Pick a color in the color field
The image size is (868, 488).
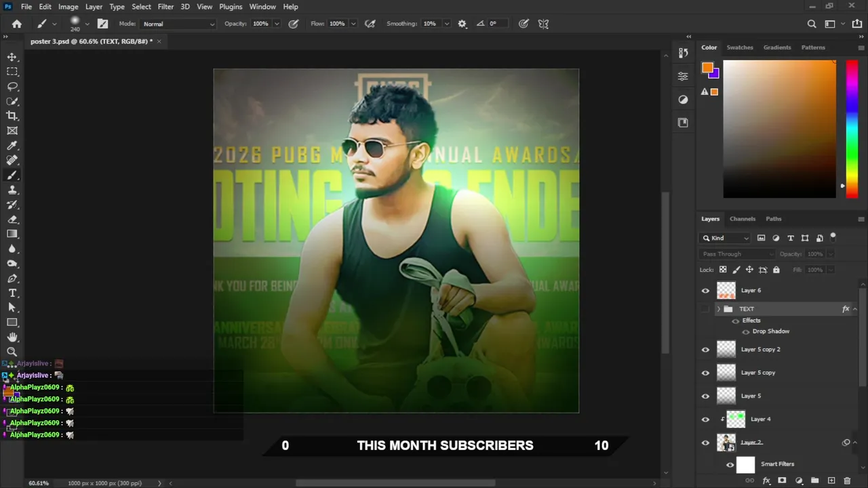[779, 129]
